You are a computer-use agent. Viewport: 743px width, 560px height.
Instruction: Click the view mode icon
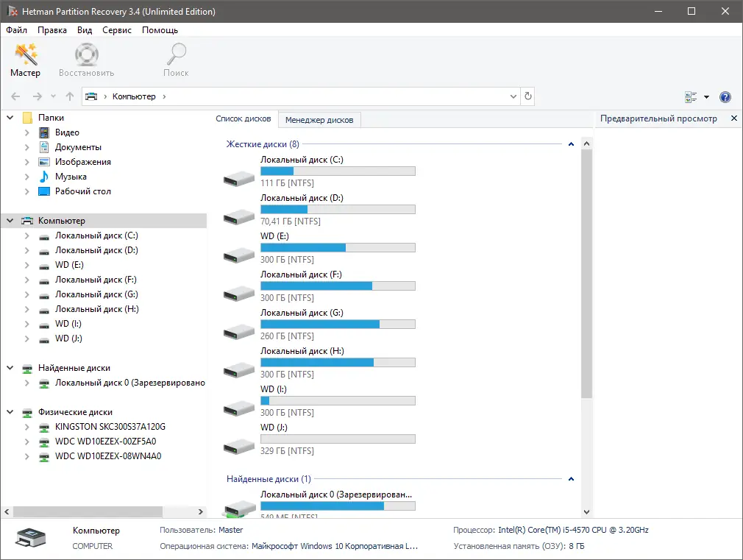pyautogui.click(x=691, y=96)
